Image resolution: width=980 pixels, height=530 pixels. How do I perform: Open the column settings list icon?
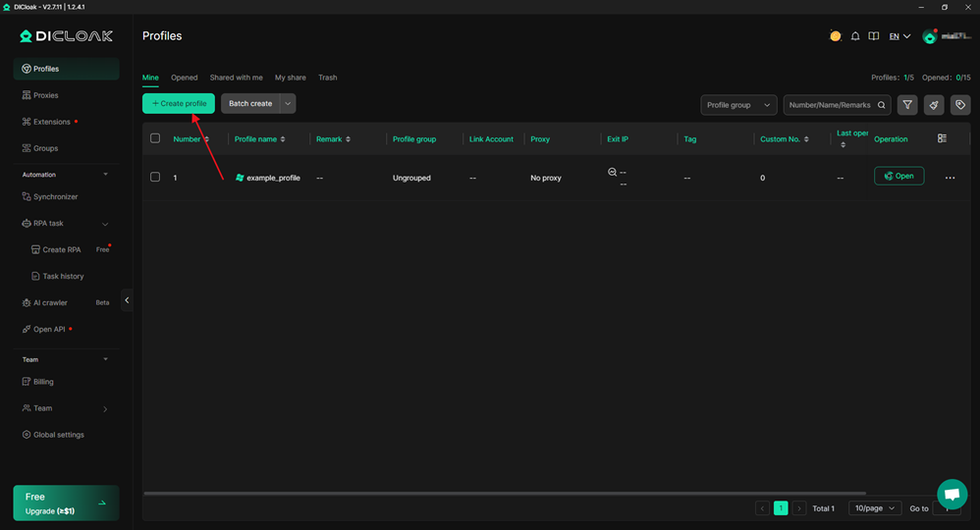click(942, 138)
